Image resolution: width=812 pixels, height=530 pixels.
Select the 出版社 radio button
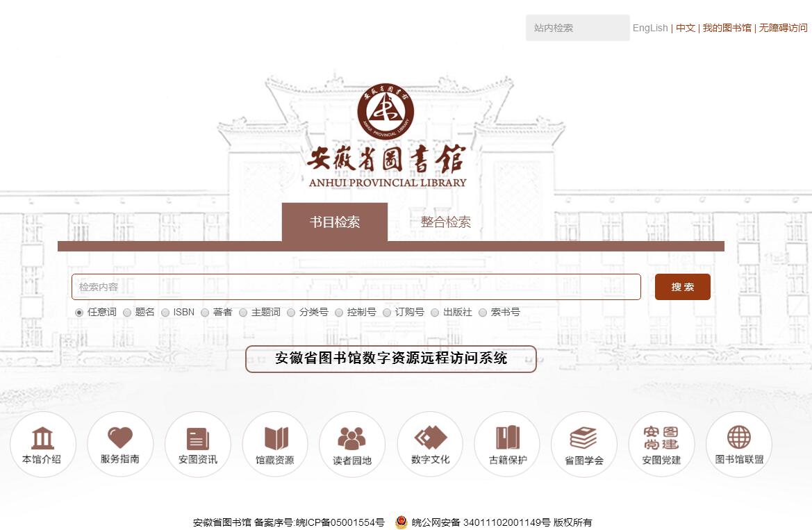point(435,313)
